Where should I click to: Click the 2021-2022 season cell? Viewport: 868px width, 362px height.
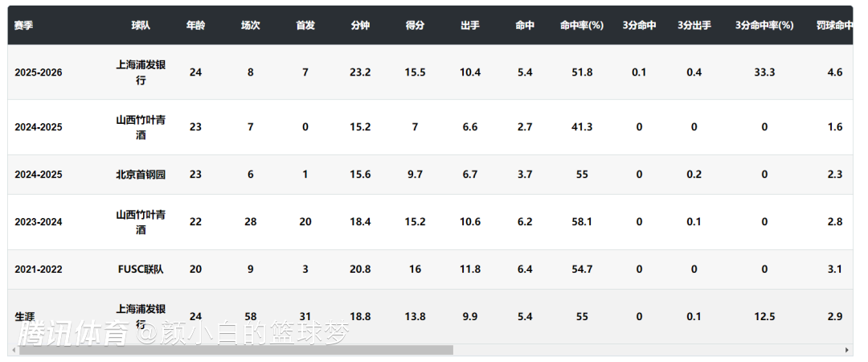click(38, 269)
